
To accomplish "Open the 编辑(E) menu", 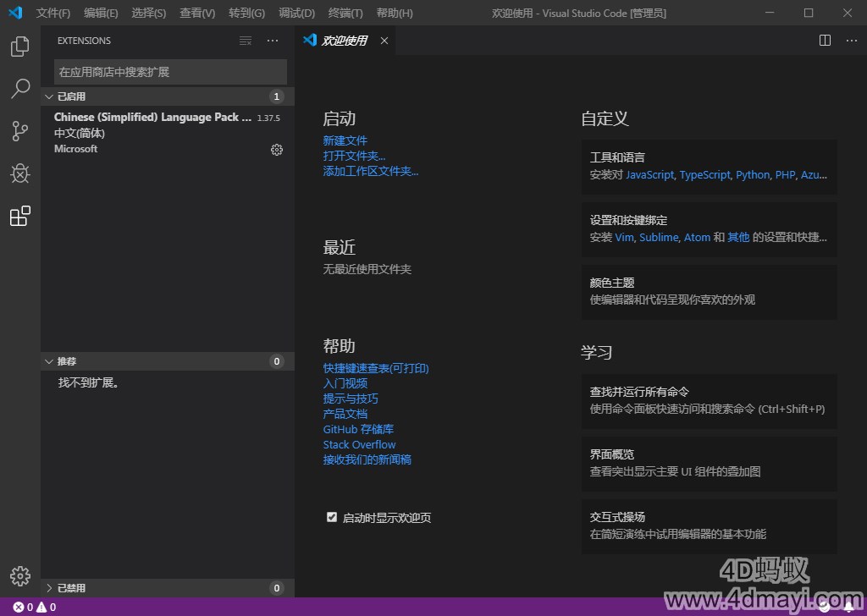I will (101, 13).
